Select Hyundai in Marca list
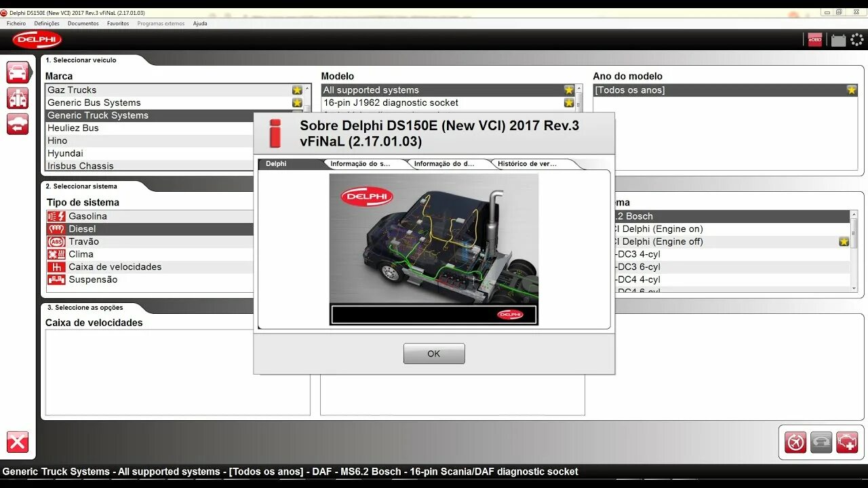 click(149, 153)
